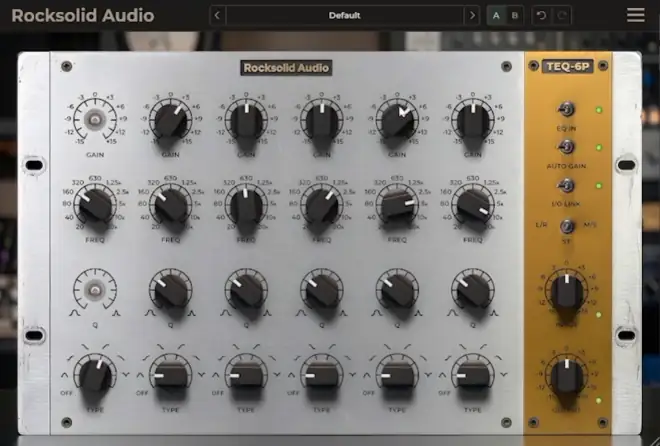Click the FREQ knob of the third band
The height and width of the screenshot is (446, 660).
pos(246,206)
